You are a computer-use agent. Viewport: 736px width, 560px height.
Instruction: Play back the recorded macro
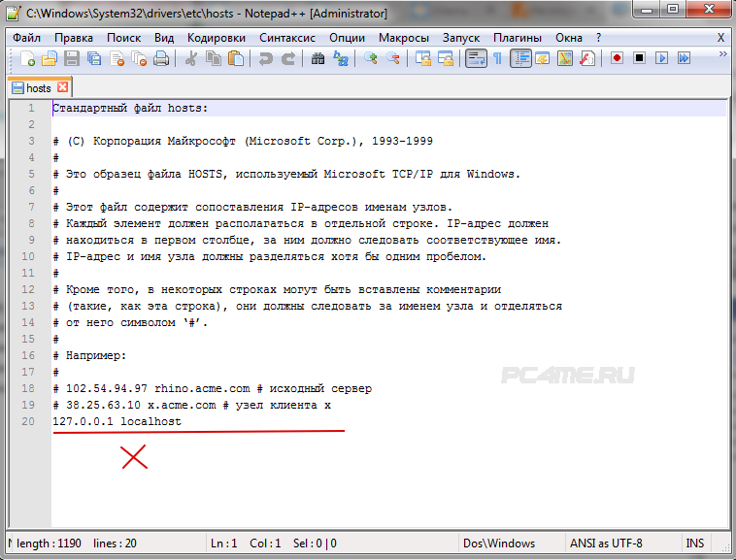[662, 58]
